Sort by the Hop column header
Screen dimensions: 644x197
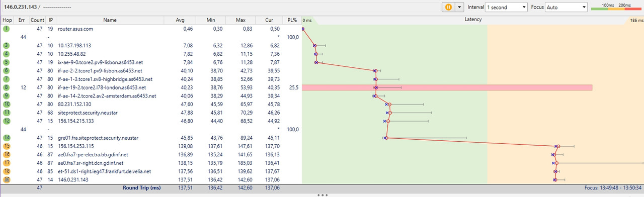point(7,20)
